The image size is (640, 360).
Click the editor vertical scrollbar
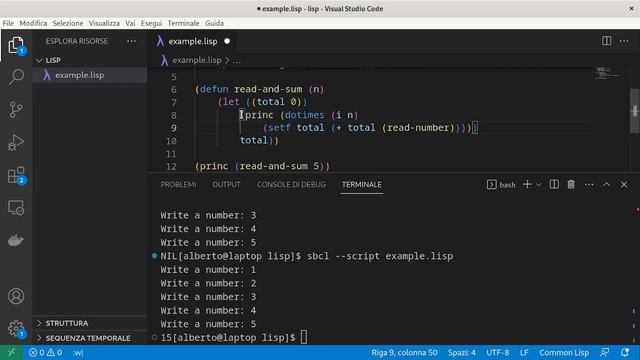tap(635, 111)
